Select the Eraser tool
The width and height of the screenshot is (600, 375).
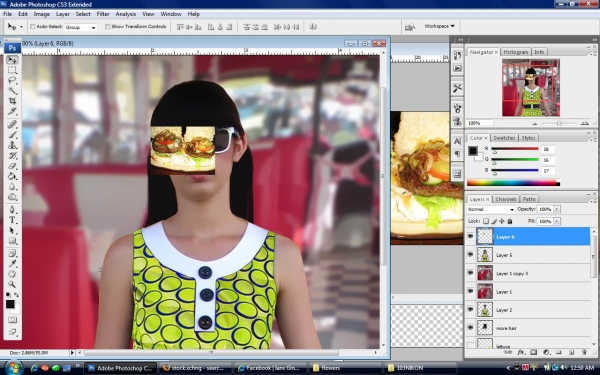click(12, 166)
